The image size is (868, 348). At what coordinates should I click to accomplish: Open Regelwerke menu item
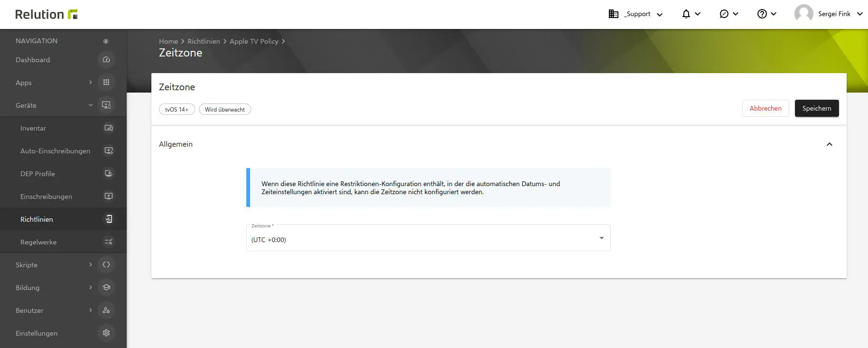pyautogui.click(x=38, y=242)
